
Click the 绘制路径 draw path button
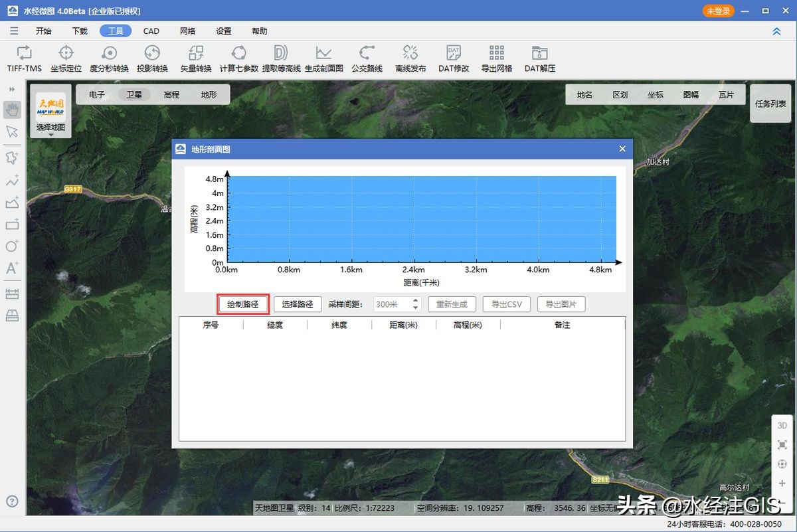242,304
